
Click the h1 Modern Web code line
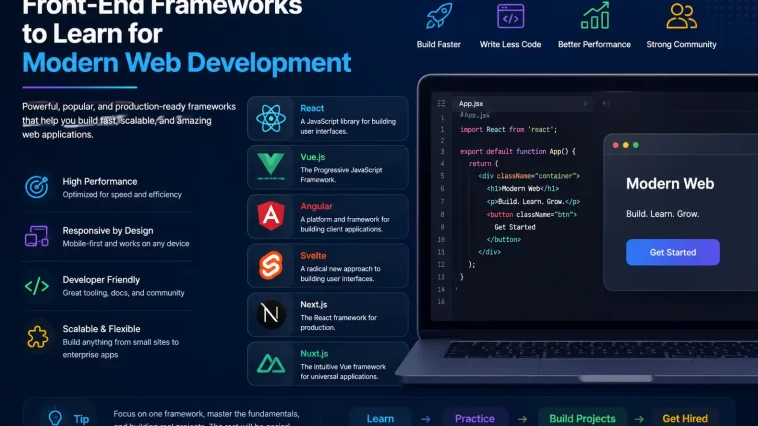point(523,189)
